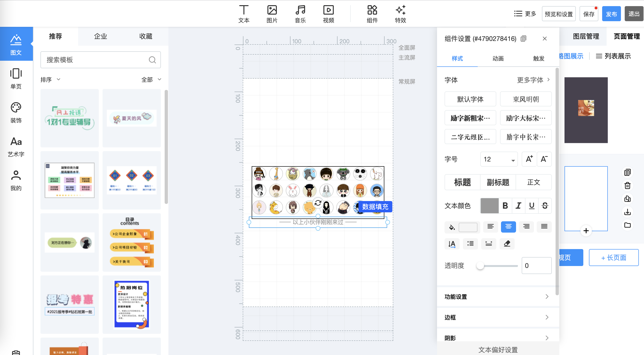Switch to 动画 animation tab
This screenshot has height=355, width=644.
point(498,59)
